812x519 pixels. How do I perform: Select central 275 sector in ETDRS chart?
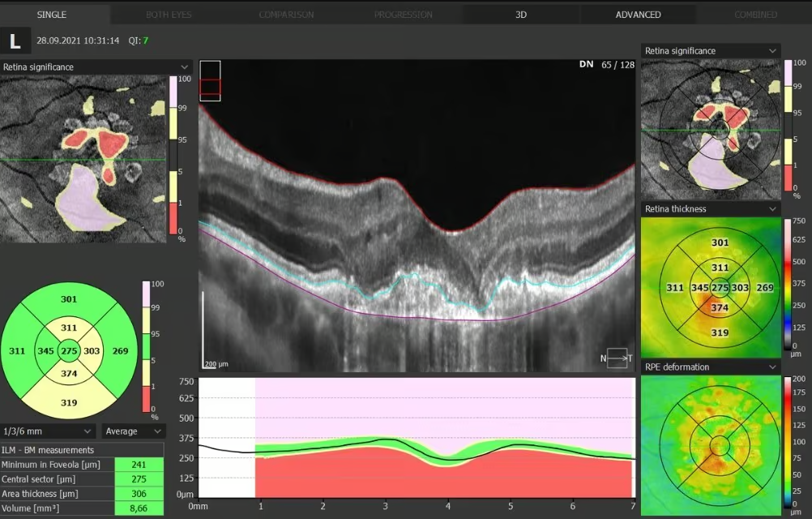(69, 350)
